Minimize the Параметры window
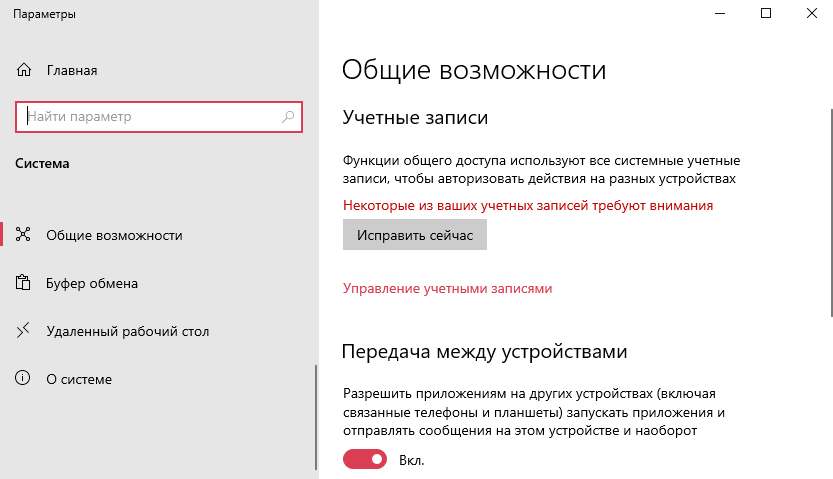 pos(720,13)
